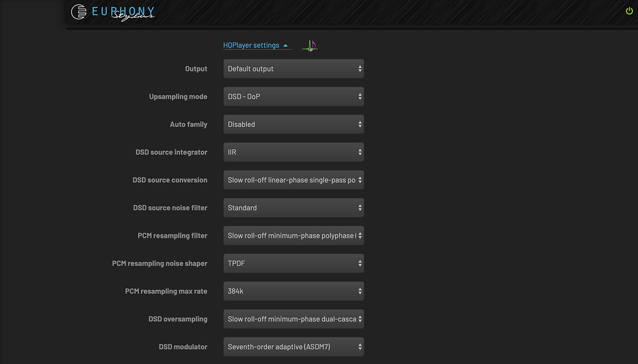The image size is (638, 364).
Task: Select a PCM resampling noise shaper
Action: click(x=293, y=263)
